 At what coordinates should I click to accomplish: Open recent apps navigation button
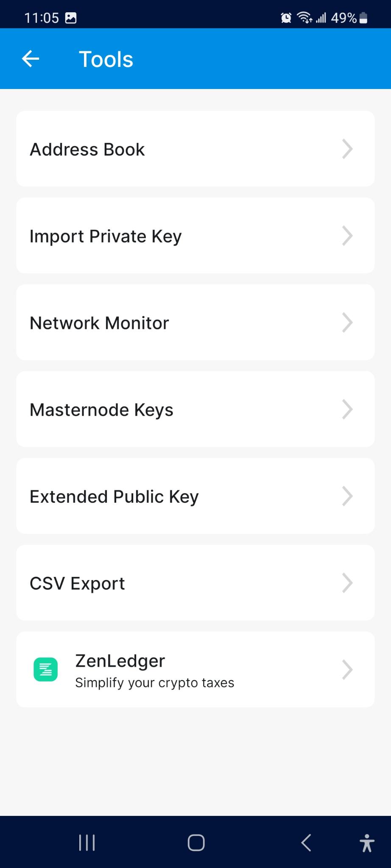[x=87, y=843]
